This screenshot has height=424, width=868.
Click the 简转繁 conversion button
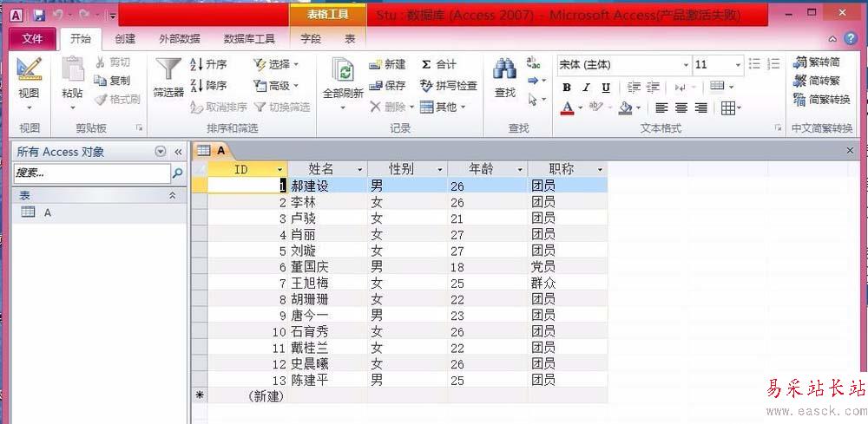click(817, 82)
